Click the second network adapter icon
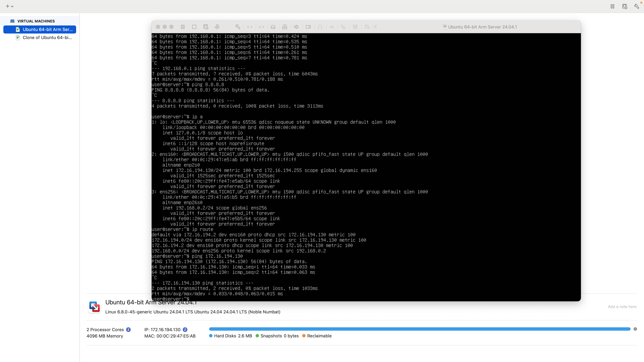The width and height of the screenshot is (644, 362). pyautogui.click(x=261, y=27)
